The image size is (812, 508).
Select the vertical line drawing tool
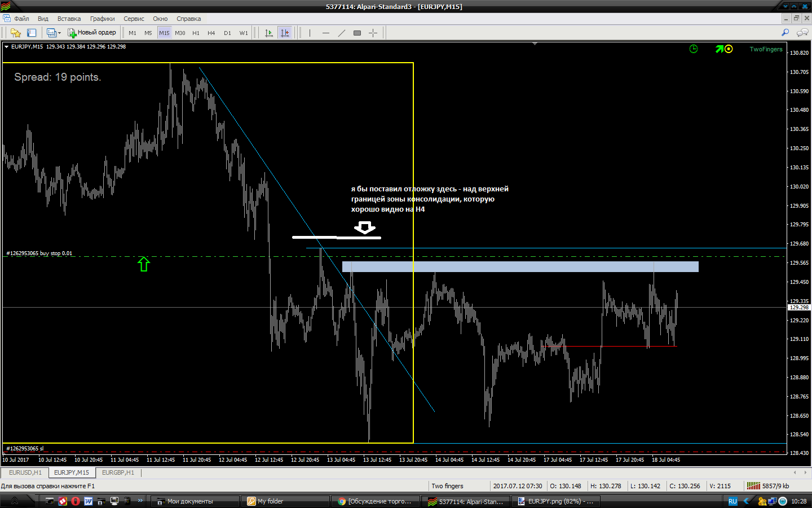[310, 33]
